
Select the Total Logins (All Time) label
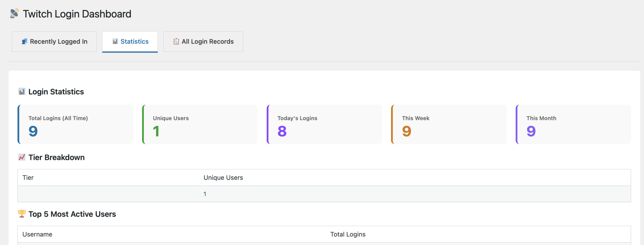click(58, 118)
